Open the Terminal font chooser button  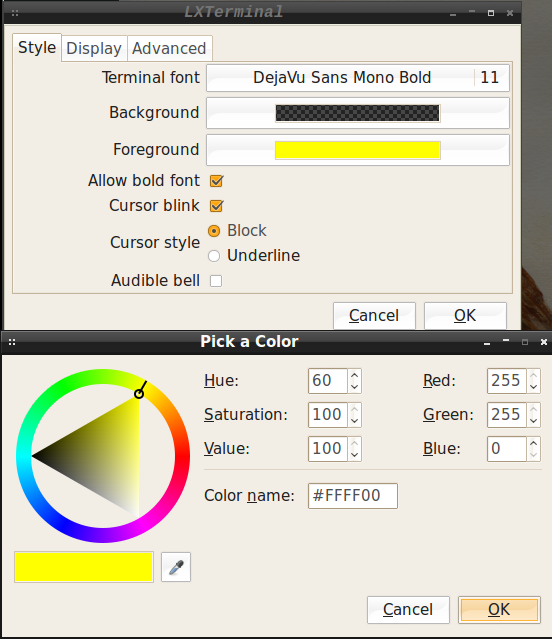[x=358, y=78]
